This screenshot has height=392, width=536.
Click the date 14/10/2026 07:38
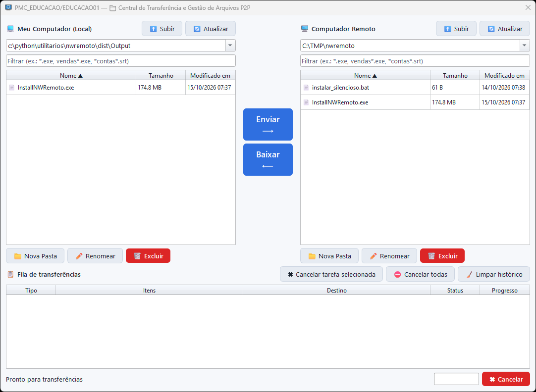tap(503, 88)
